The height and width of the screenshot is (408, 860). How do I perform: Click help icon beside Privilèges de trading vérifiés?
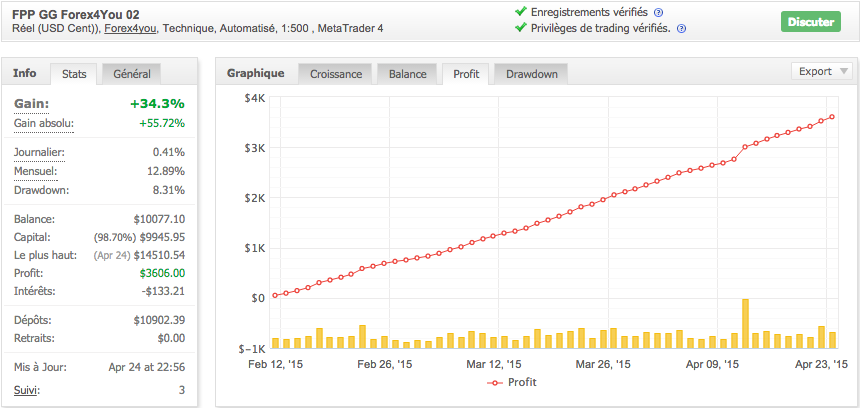point(681,29)
